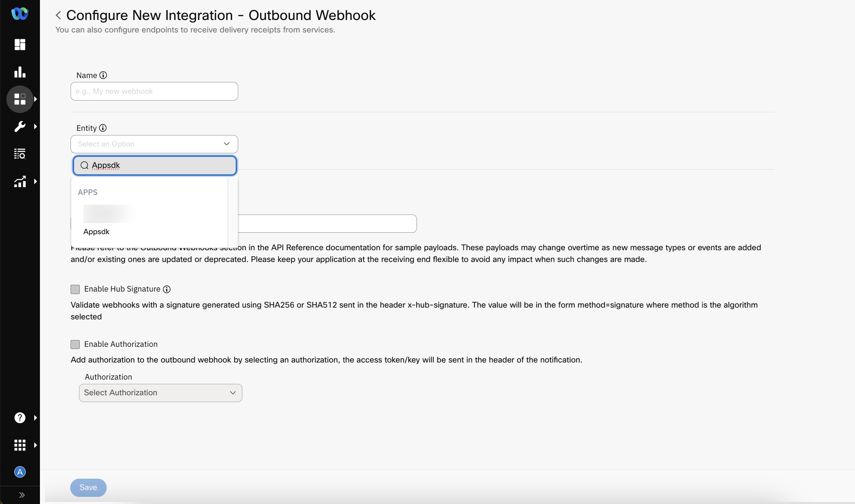Open the wrench tools icon
The height and width of the screenshot is (504, 855).
pos(20,127)
